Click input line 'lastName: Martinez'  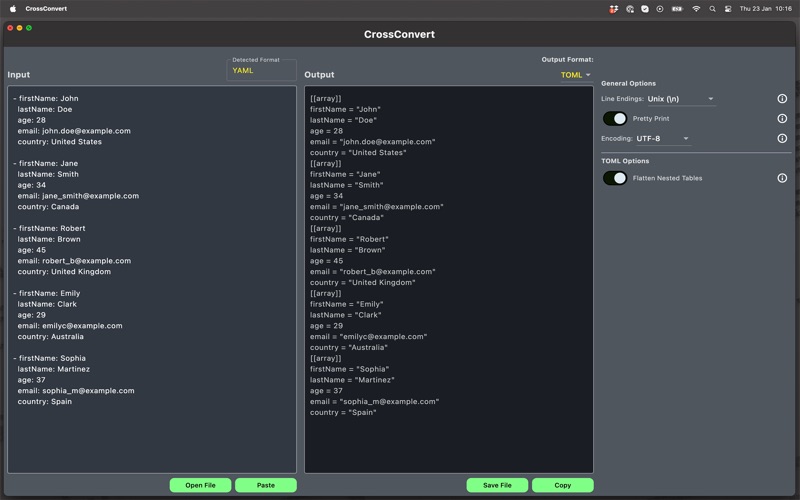point(54,369)
